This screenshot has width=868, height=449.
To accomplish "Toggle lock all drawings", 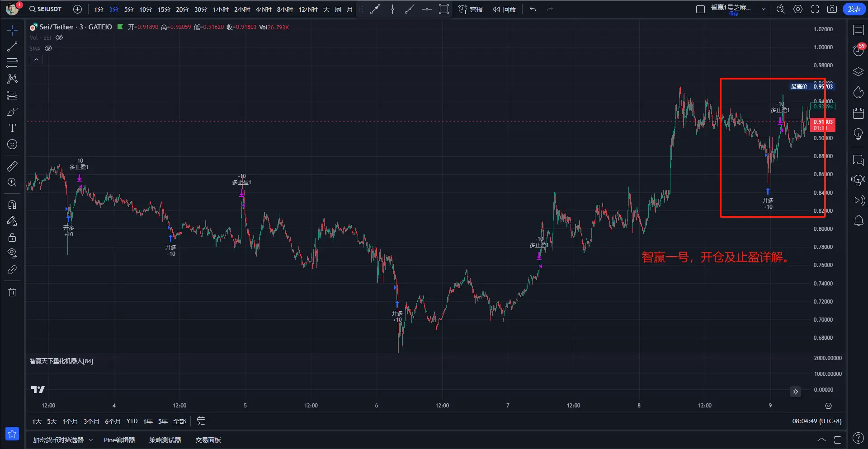I will [12, 237].
